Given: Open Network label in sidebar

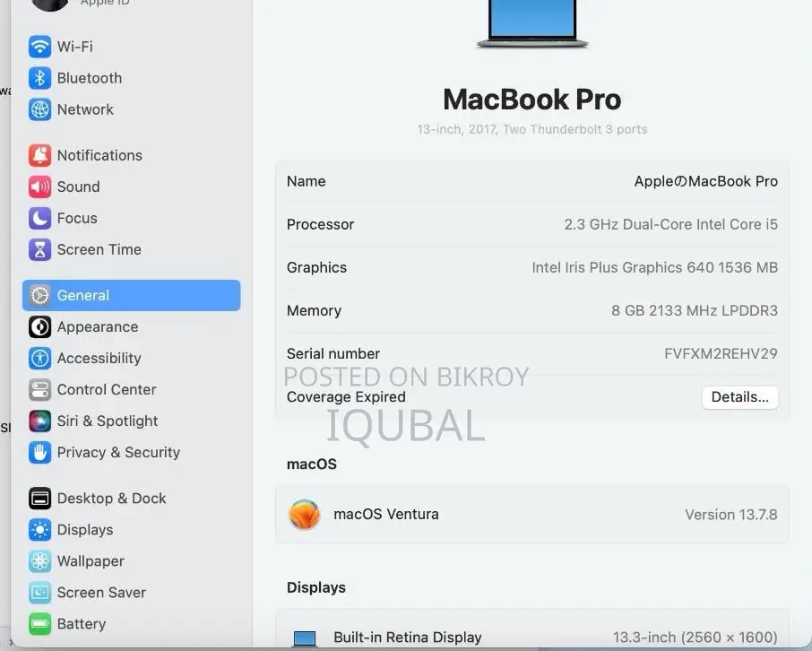Looking at the screenshot, I should pos(85,109).
